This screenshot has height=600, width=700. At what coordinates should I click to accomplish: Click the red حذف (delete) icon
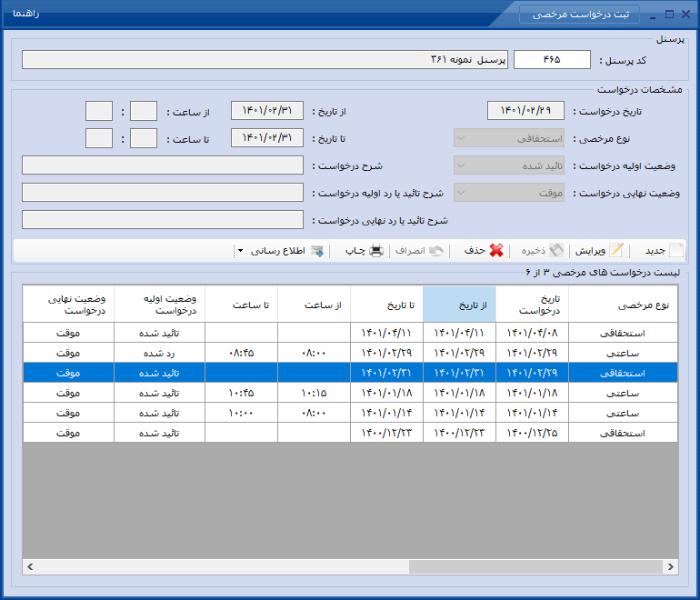pos(496,250)
